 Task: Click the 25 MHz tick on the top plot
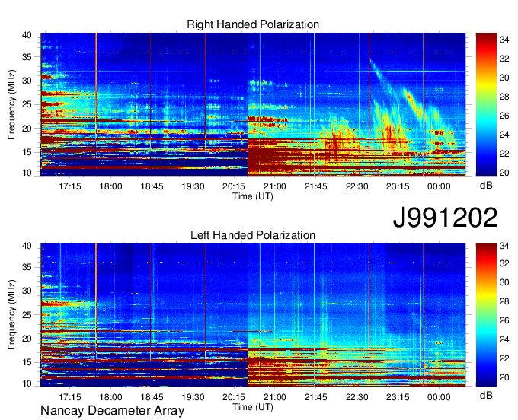(27, 104)
